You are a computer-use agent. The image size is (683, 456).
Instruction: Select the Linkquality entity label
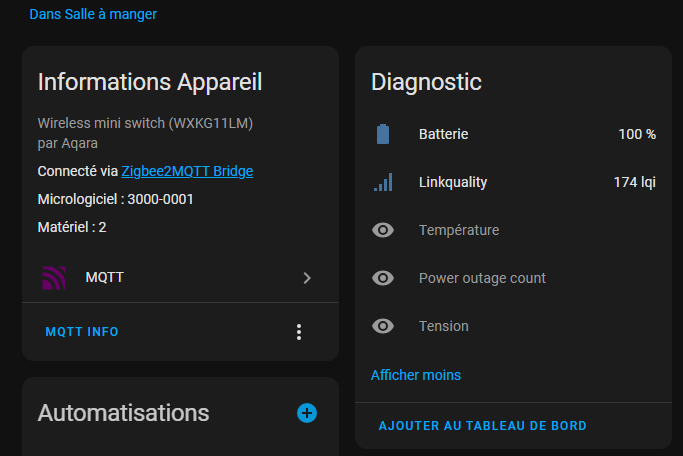coord(453,182)
